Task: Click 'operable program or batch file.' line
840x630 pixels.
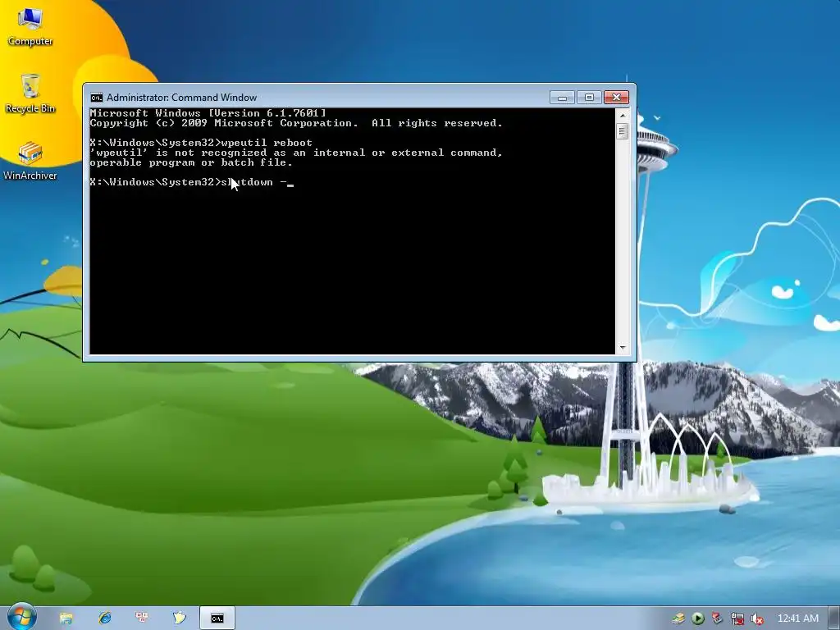Action: pyautogui.click(x=190, y=163)
